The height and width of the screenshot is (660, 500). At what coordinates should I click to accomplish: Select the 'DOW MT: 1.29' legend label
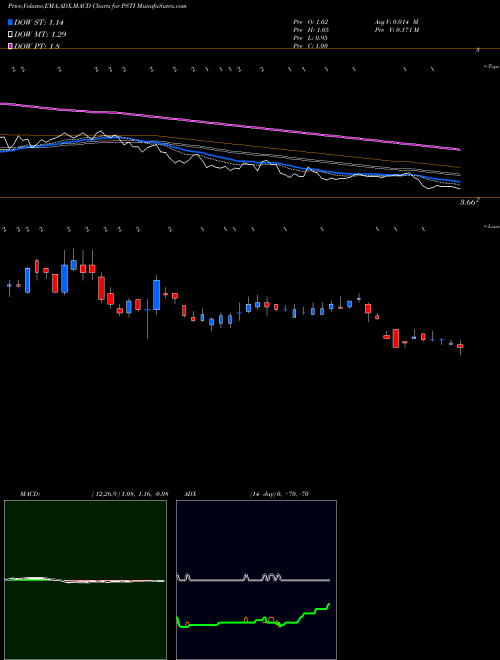pos(40,34)
